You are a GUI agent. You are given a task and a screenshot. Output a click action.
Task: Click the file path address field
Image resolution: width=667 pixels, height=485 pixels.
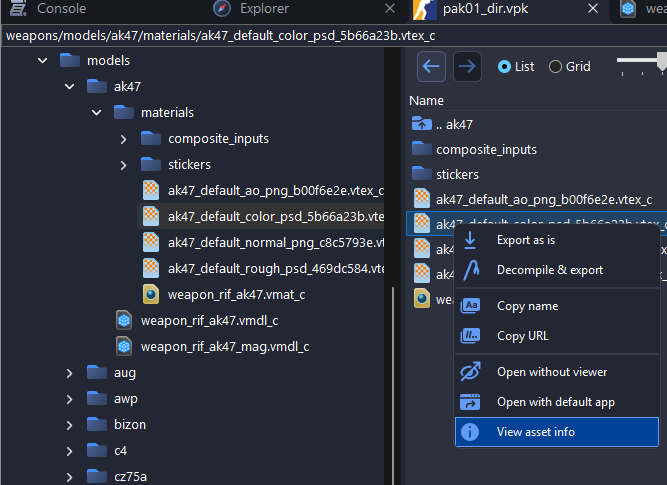334,36
